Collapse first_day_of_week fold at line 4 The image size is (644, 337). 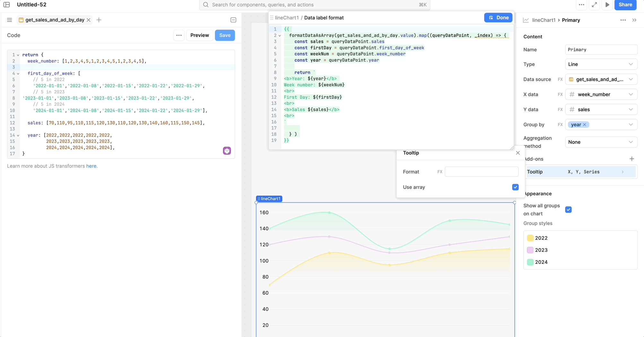pyautogui.click(x=18, y=73)
